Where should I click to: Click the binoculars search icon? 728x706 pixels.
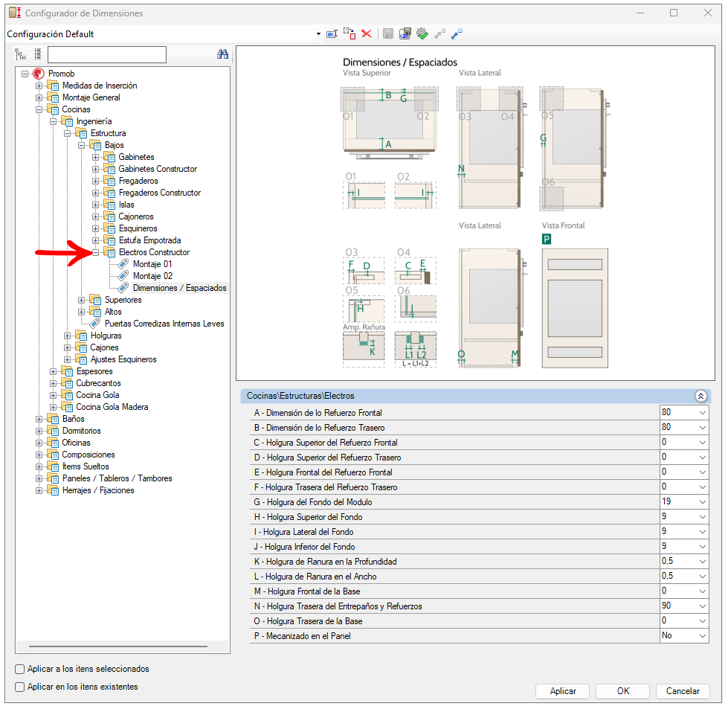(x=222, y=54)
